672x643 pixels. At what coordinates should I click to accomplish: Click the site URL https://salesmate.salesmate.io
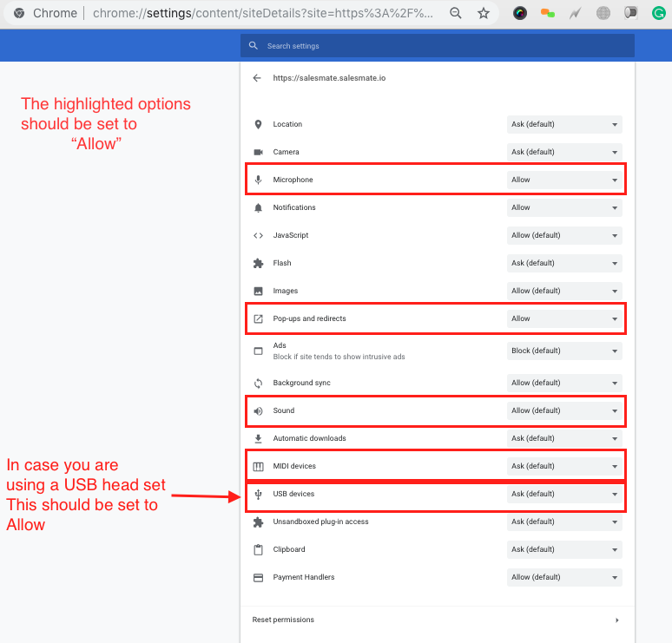(x=329, y=78)
